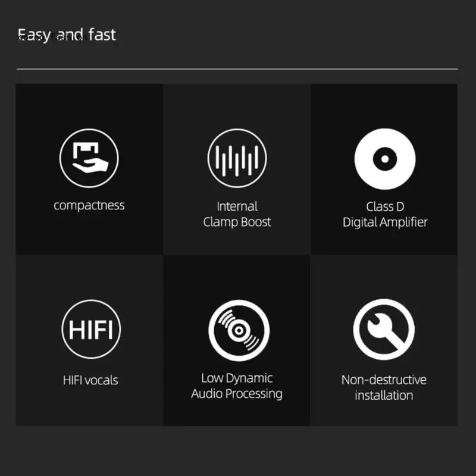Select the Non-destructive installation caption
This screenshot has width=476, height=476.
click(x=384, y=387)
